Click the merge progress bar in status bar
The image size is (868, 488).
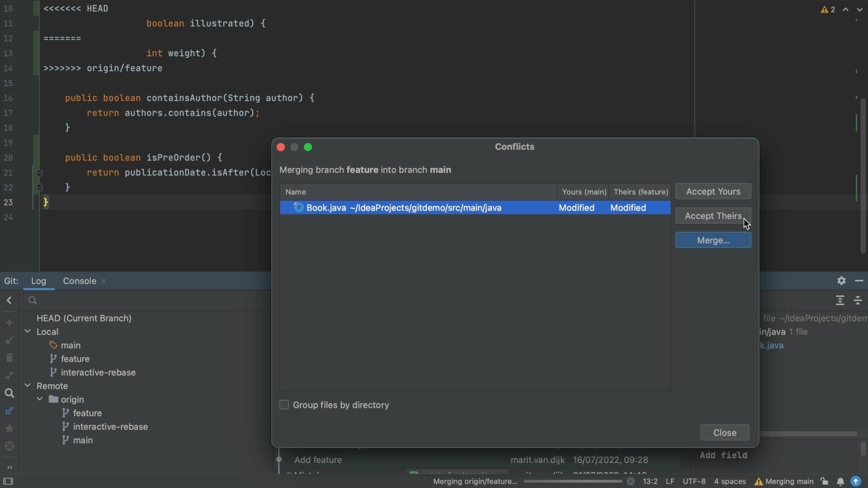[x=573, y=481]
